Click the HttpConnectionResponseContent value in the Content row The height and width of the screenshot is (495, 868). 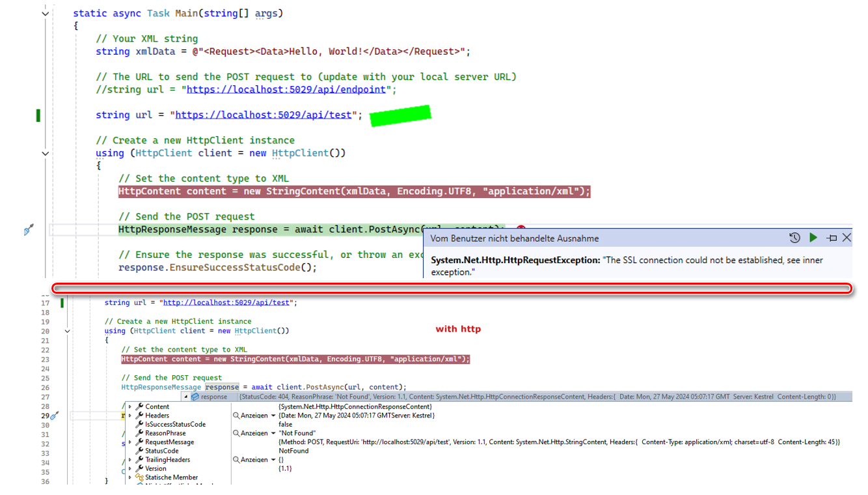(355, 406)
